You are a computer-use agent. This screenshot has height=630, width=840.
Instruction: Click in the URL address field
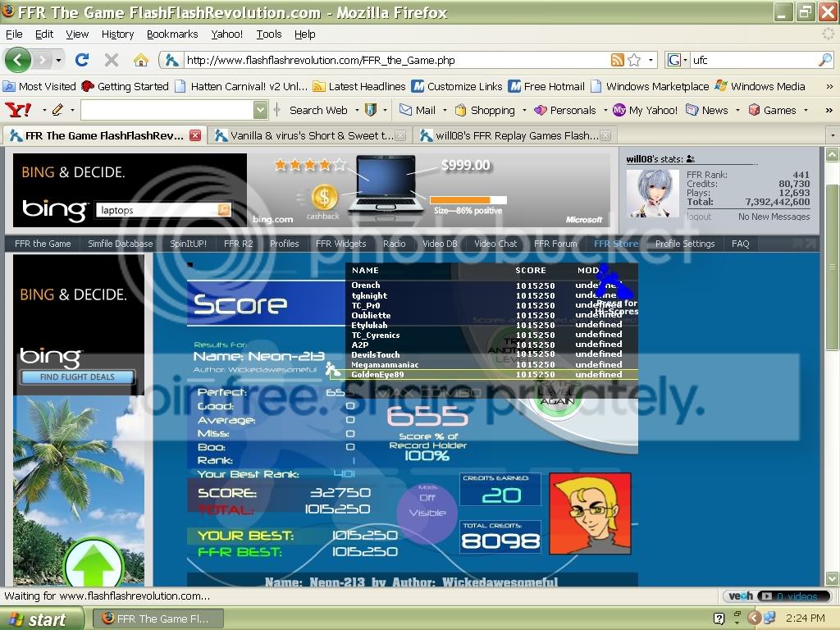tap(394, 60)
